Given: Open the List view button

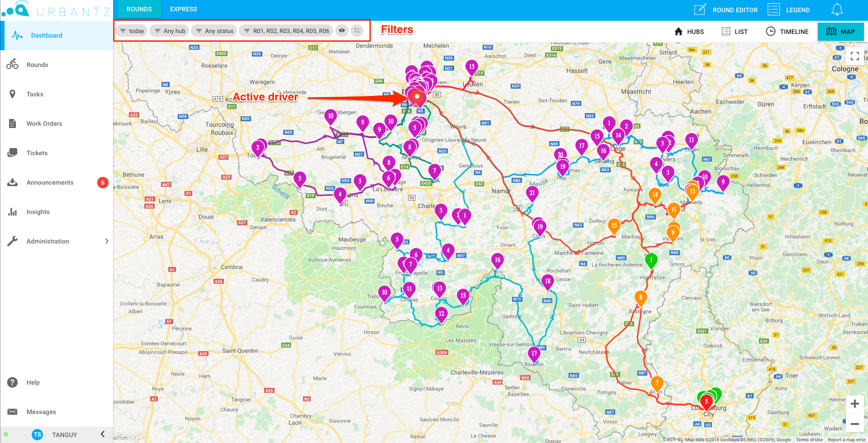Looking at the screenshot, I should [735, 32].
